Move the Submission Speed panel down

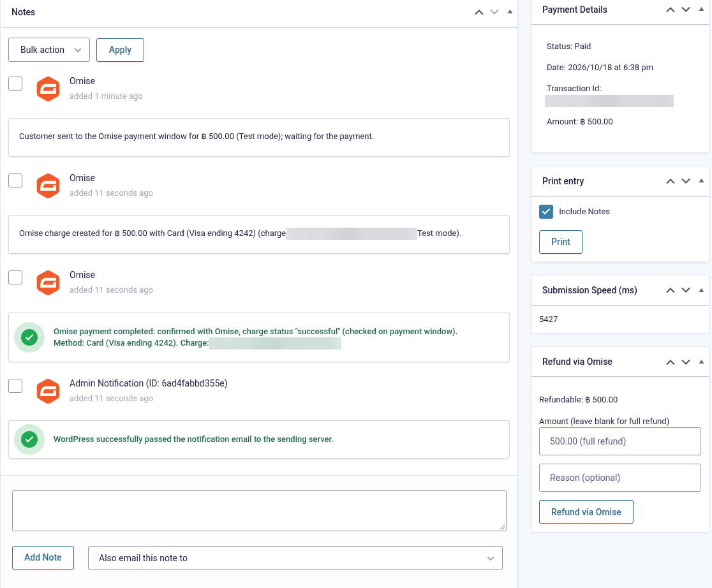686,290
